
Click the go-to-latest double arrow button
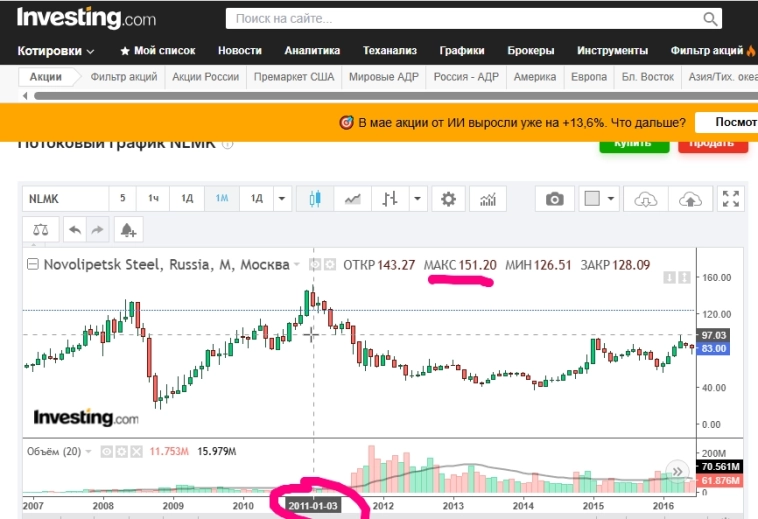click(677, 472)
